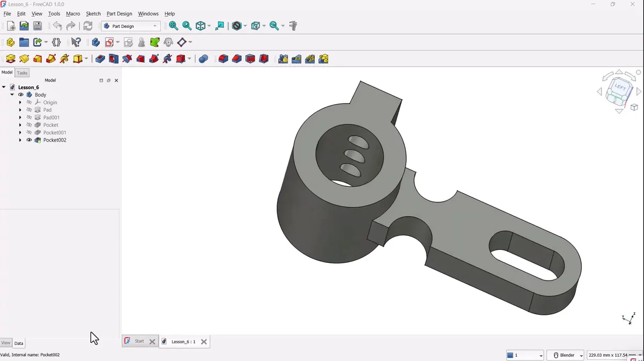The height and width of the screenshot is (361, 644).
Task: Click the Fit-all zoom icon
Action: click(173, 26)
